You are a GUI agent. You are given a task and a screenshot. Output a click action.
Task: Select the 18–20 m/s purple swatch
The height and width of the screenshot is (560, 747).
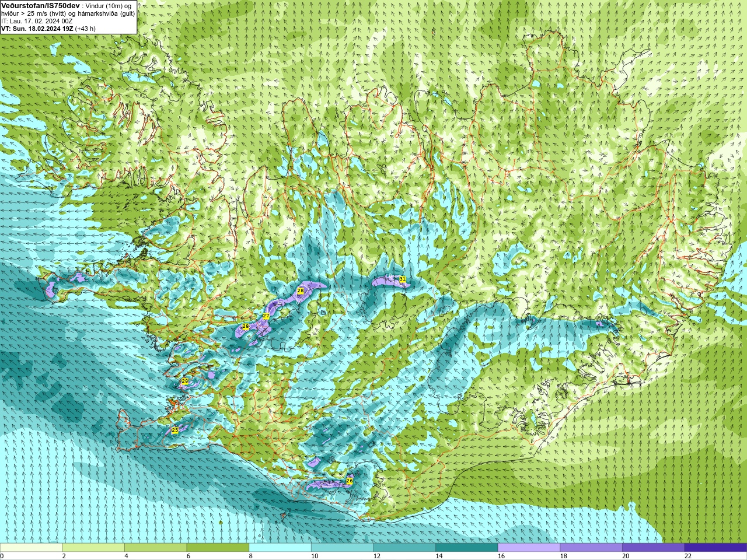(x=591, y=548)
